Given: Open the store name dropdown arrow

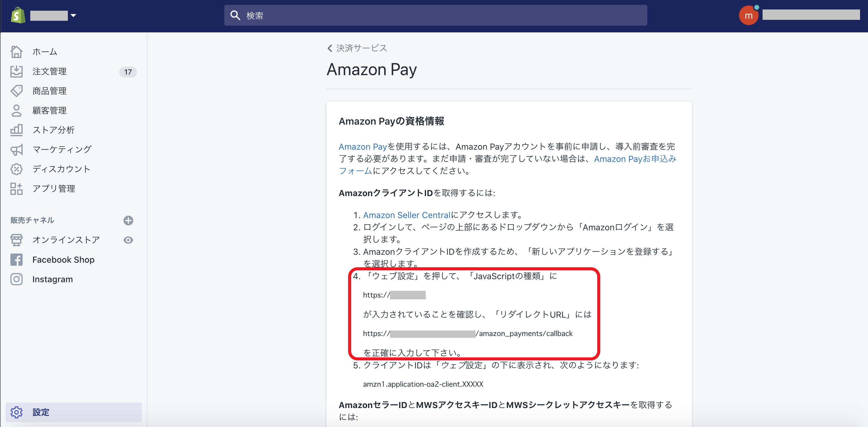Looking at the screenshot, I should [73, 16].
